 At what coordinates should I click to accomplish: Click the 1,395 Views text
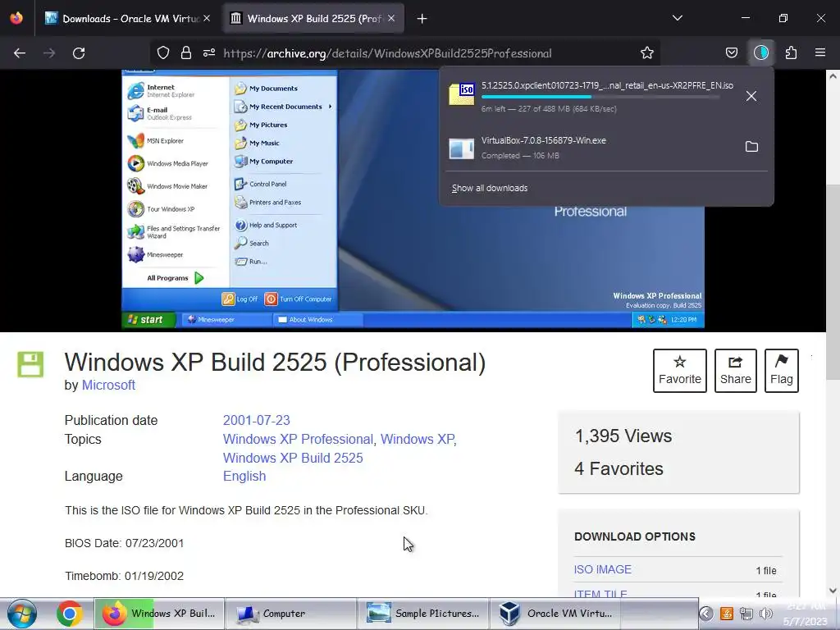point(623,436)
